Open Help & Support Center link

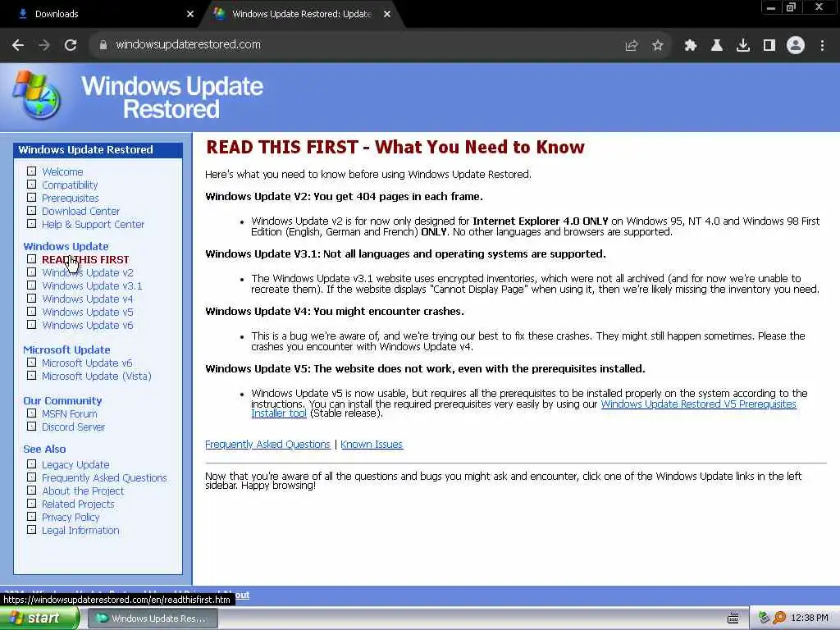[x=94, y=225]
